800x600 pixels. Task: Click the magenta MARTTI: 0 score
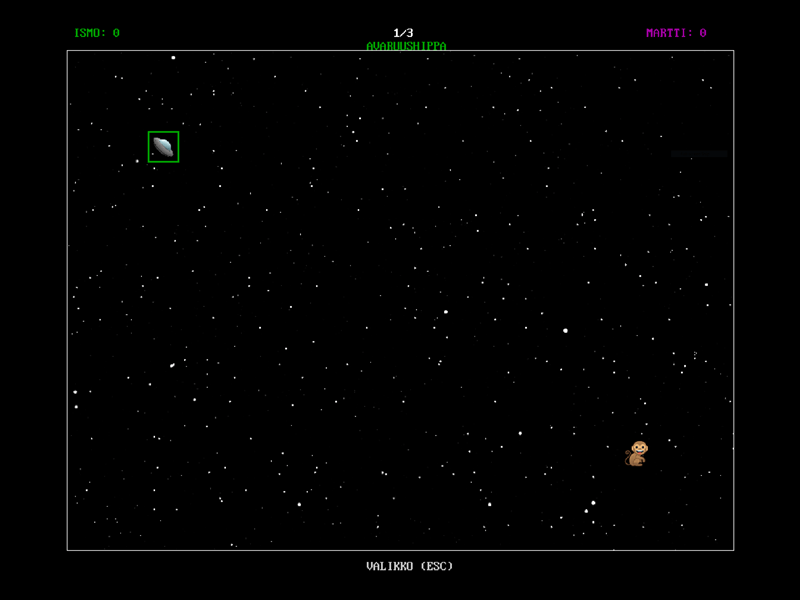[x=676, y=33]
